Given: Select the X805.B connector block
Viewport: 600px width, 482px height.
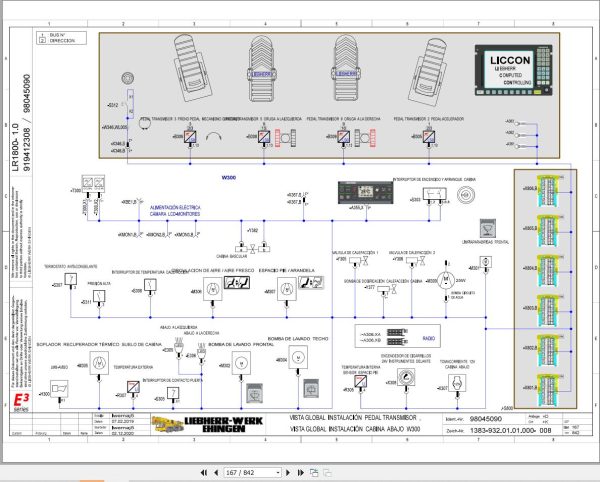Looking at the screenshot, I should (548, 231).
